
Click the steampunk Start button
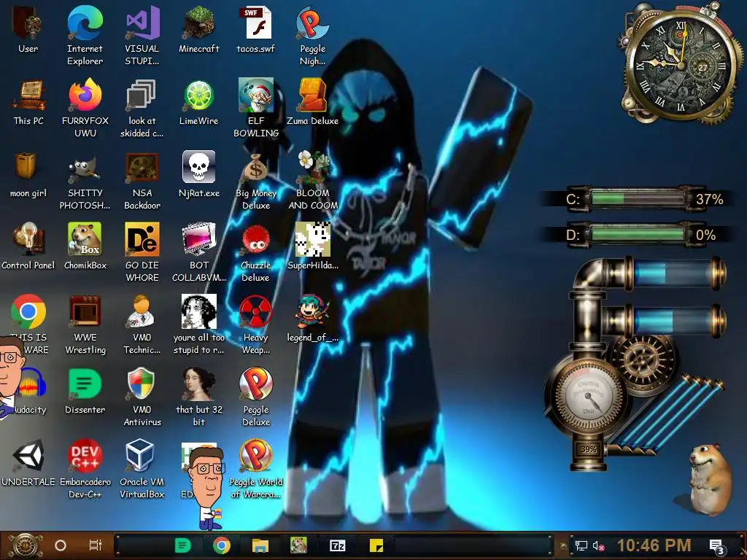coord(25,545)
